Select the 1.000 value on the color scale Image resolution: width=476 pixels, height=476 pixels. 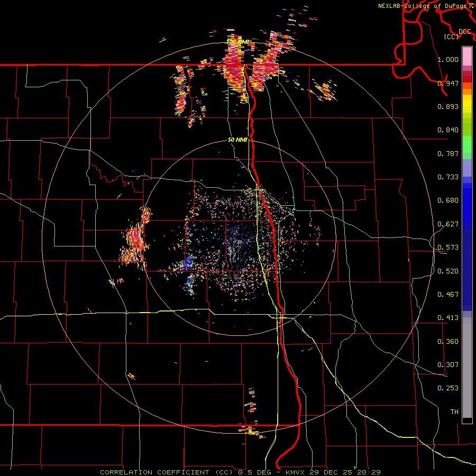pyautogui.click(x=448, y=59)
